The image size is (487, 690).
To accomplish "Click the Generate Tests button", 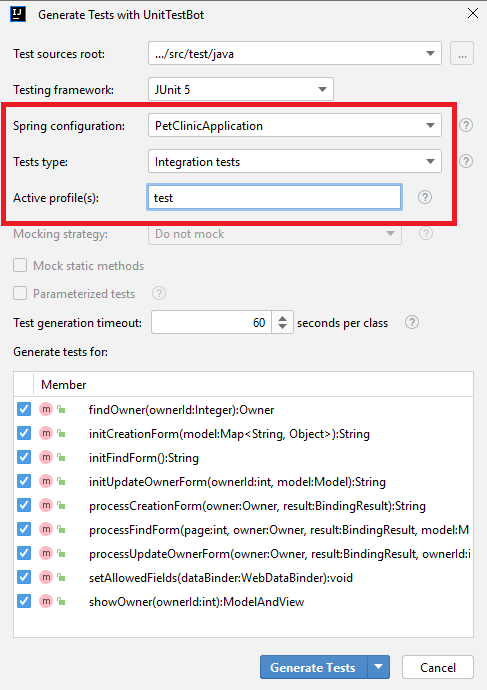I will 313,668.
